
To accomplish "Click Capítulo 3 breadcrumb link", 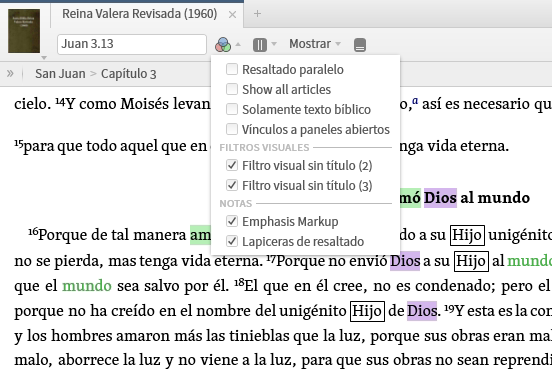I will 128,74.
